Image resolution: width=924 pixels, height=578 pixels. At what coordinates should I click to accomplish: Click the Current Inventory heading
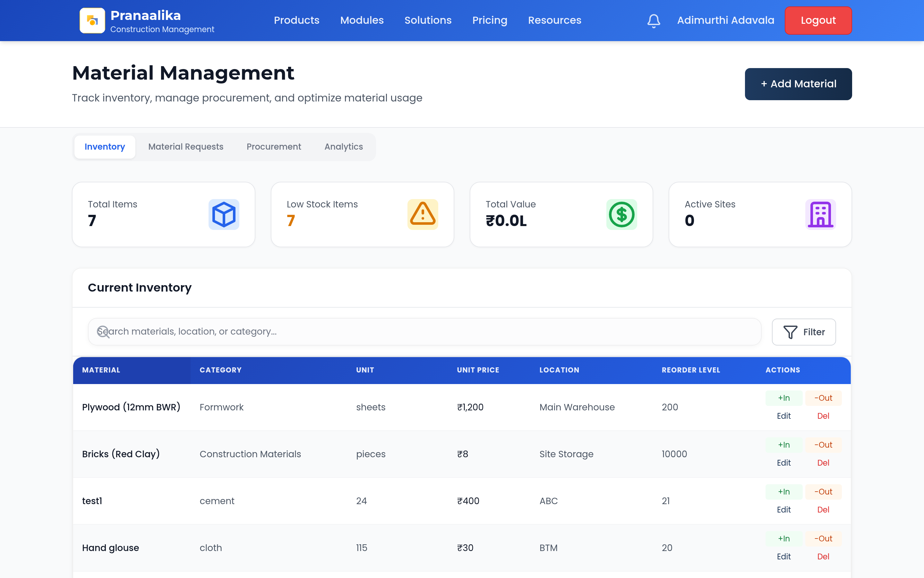pyautogui.click(x=140, y=287)
